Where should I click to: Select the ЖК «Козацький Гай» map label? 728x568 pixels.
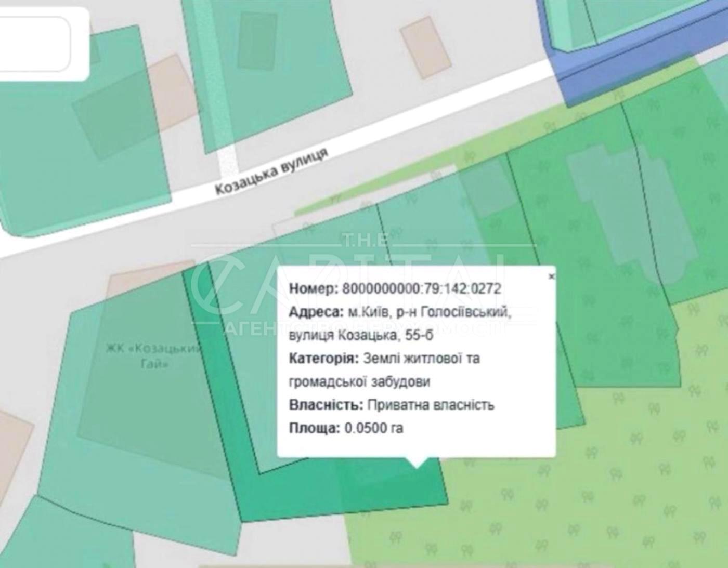(153, 355)
